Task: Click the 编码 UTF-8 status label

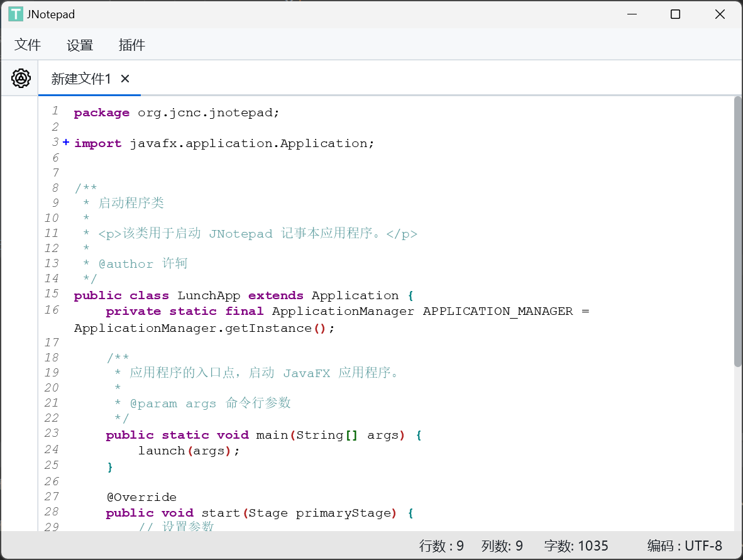Action: click(685, 546)
